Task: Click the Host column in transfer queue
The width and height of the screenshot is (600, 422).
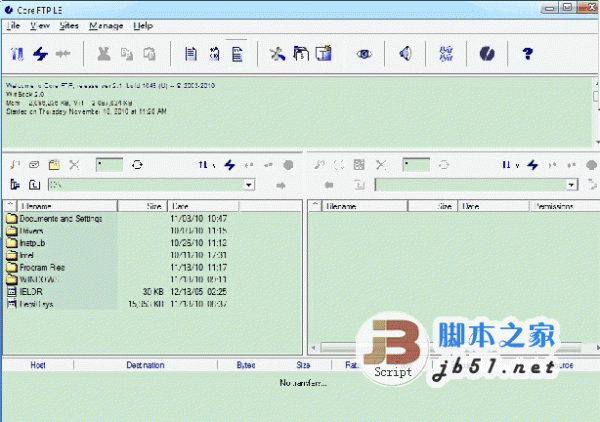Action: [38, 365]
